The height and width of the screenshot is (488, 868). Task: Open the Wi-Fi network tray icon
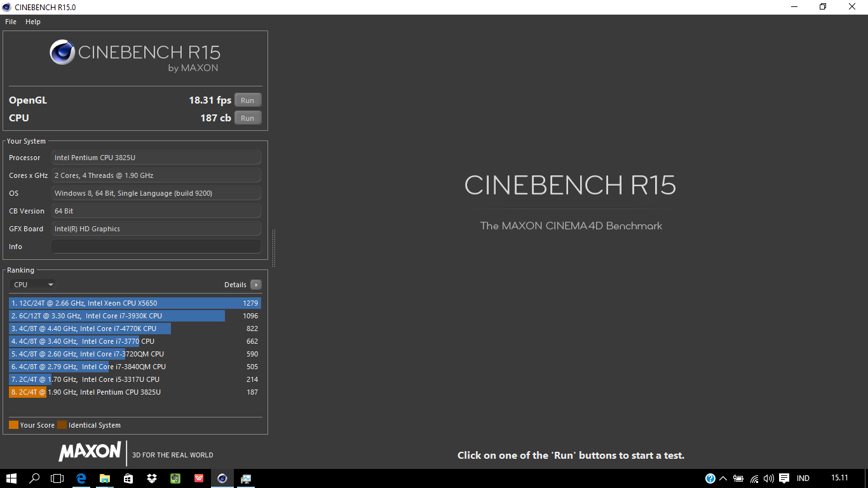(754, 478)
